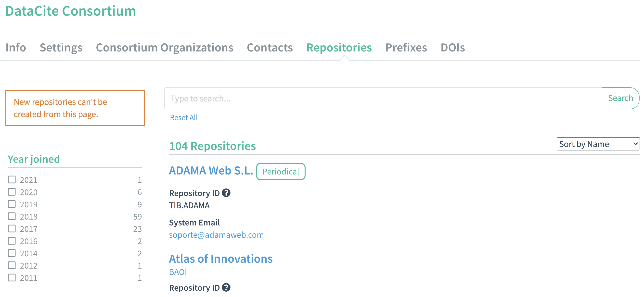Click soporte@adamaweb.com email link

216,235
